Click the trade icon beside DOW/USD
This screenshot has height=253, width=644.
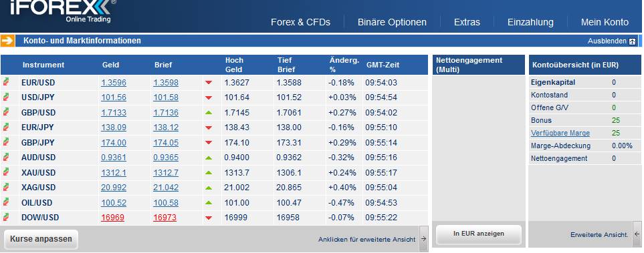pyautogui.click(x=6, y=217)
